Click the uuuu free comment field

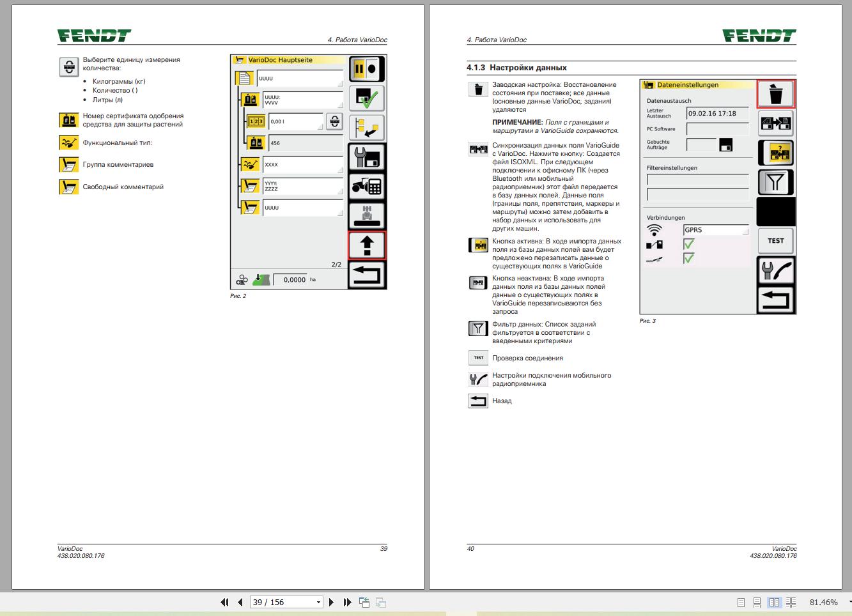click(x=303, y=208)
